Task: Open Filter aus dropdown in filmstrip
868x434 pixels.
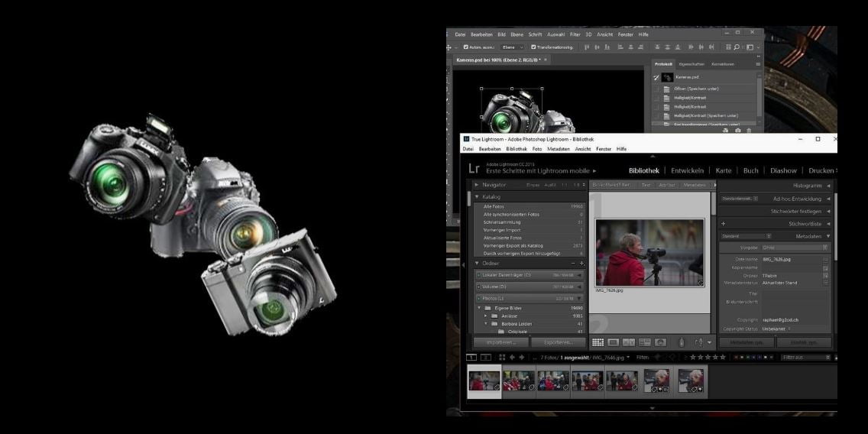Action: (x=805, y=358)
